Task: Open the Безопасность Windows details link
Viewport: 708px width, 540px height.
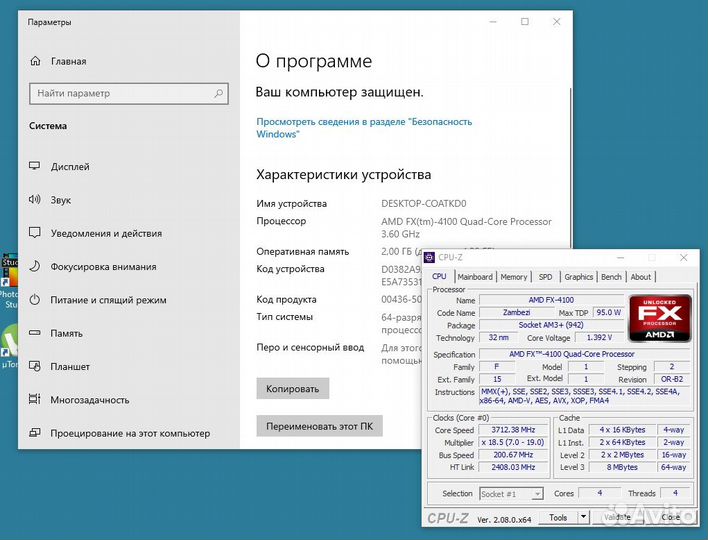Action: tap(364, 128)
